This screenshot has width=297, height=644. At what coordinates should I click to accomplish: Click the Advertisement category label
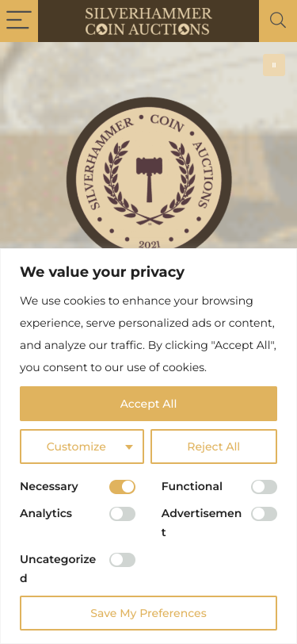click(201, 523)
